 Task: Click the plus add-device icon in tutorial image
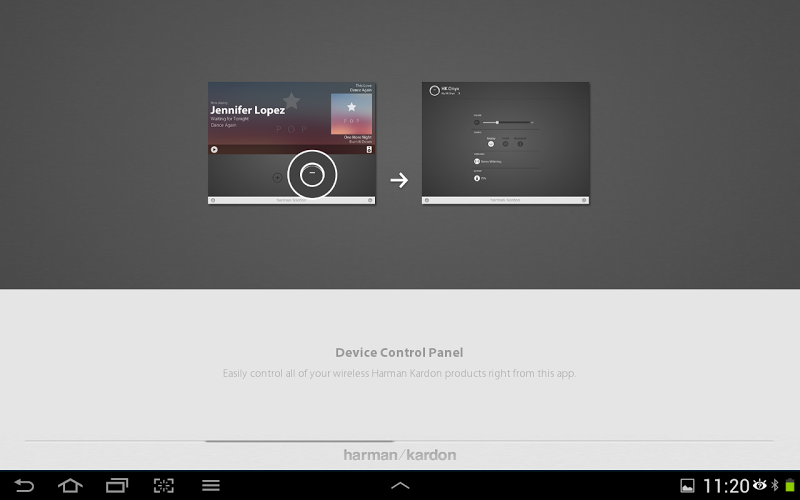[277, 178]
